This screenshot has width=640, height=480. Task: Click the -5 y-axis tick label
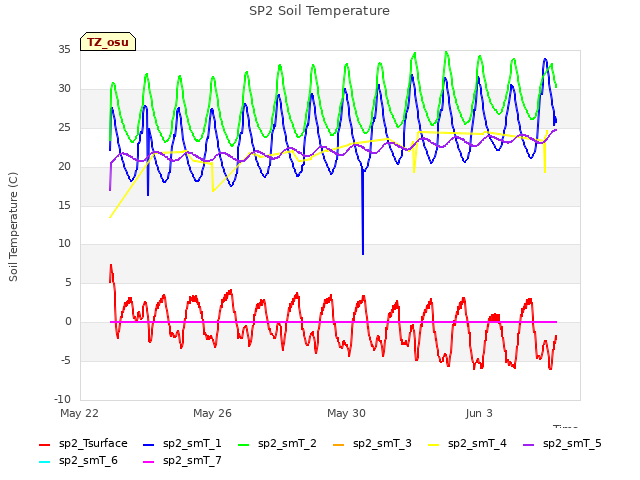(66, 361)
